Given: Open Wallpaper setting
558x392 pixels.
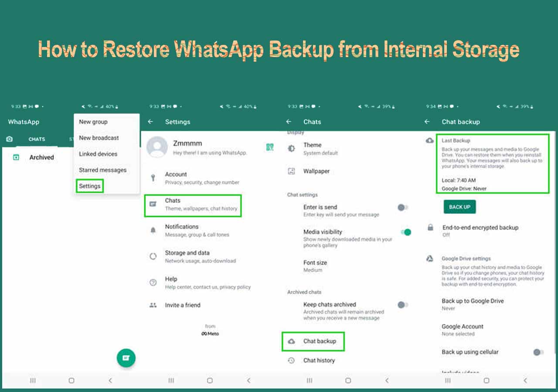Looking at the screenshot, I should 316,172.
